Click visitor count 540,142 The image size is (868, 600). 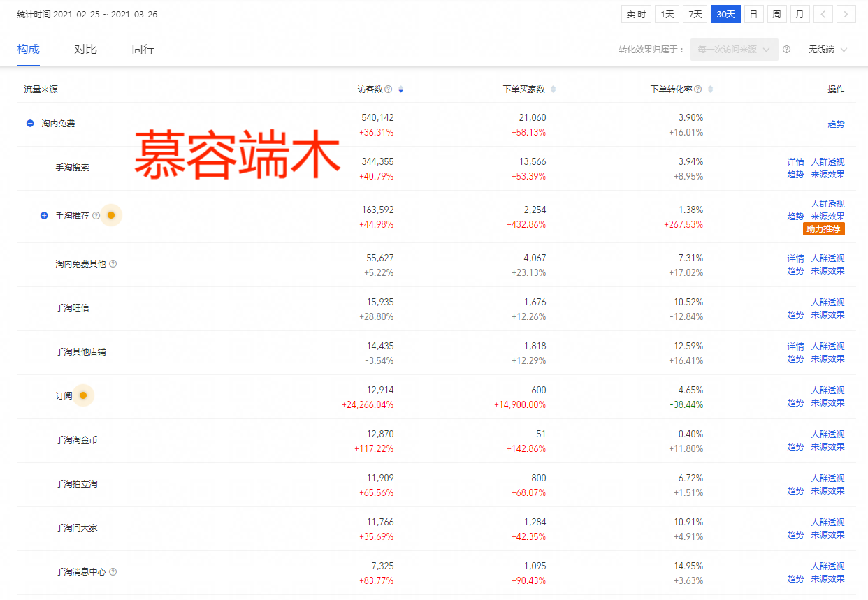click(x=377, y=118)
